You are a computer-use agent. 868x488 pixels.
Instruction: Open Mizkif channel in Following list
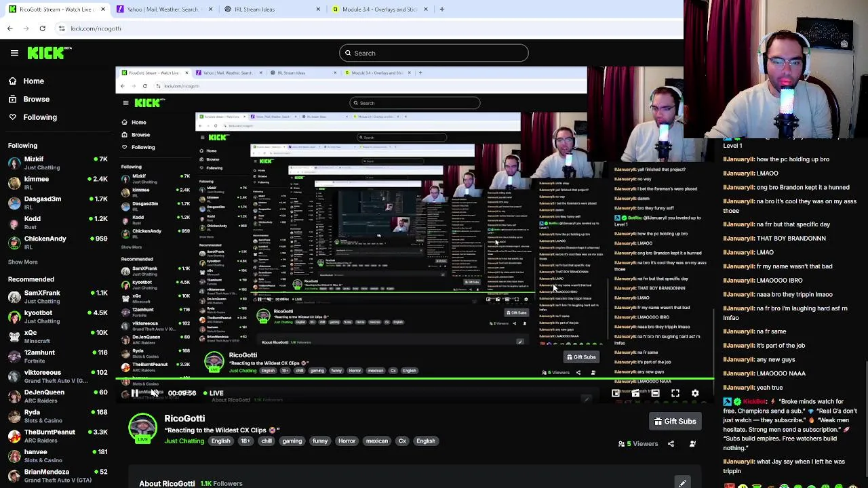[x=57, y=163]
